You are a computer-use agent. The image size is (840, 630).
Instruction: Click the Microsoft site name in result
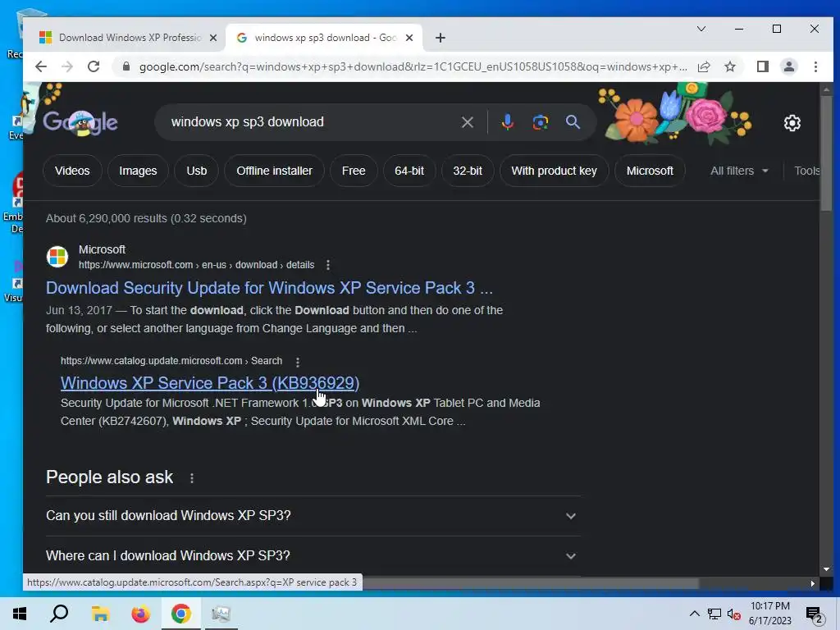pyautogui.click(x=102, y=249)
